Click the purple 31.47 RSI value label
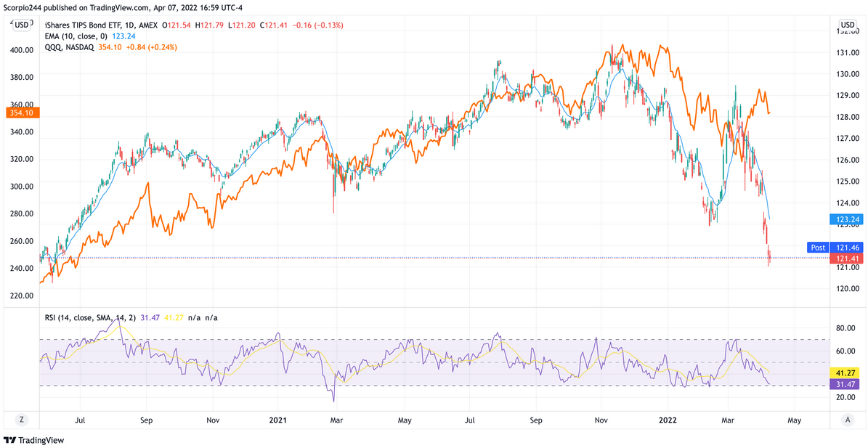This screenshot has height=448, width=868. click(843, 384)
